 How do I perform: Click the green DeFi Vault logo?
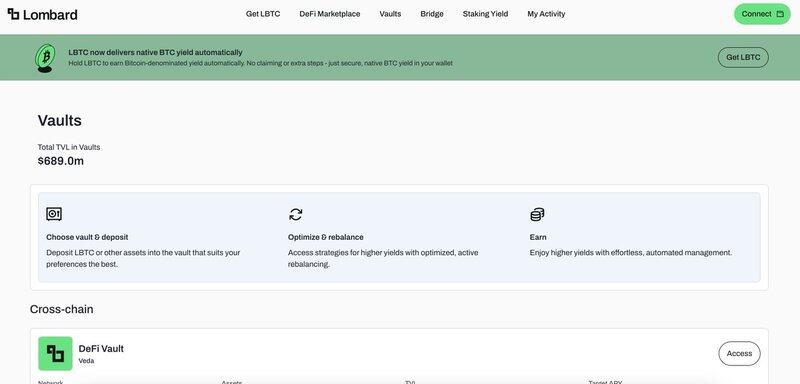click(55, 353)
